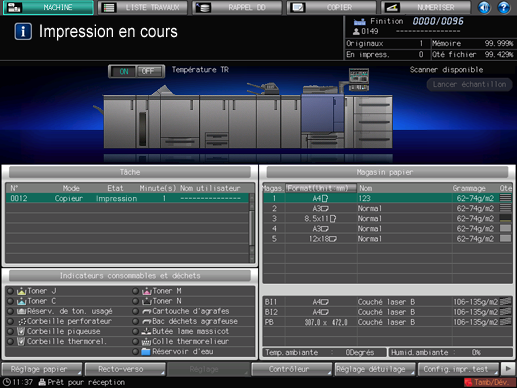The width and height of the screenshot is (517, 388).
Task: Select tray 1 A4 row named 123
Action: tap(388, 198)
